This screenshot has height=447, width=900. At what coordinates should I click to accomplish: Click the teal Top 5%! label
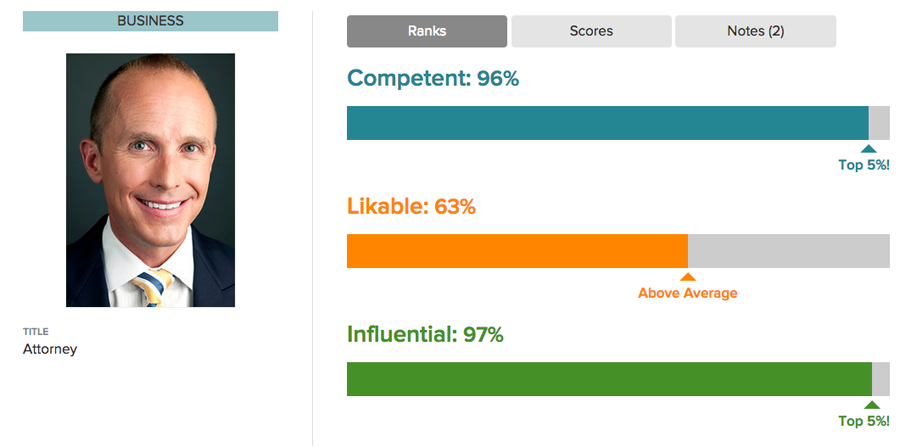(864, 165)
